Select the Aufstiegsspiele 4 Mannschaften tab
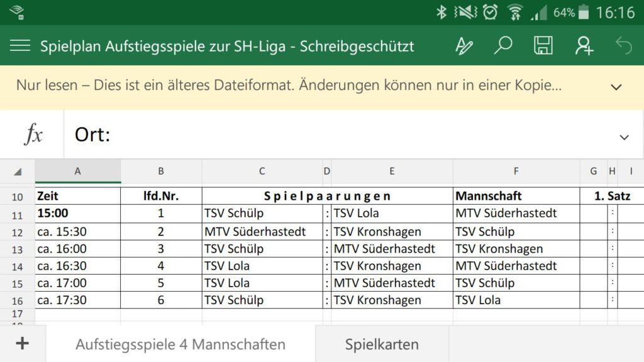 [x=180, y=344]
